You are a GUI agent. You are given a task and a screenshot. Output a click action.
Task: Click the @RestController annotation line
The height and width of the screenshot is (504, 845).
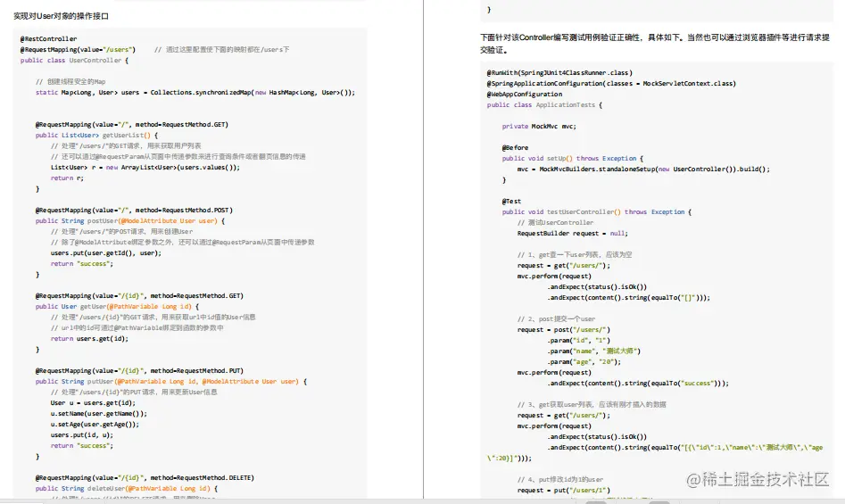pos(48,38)
